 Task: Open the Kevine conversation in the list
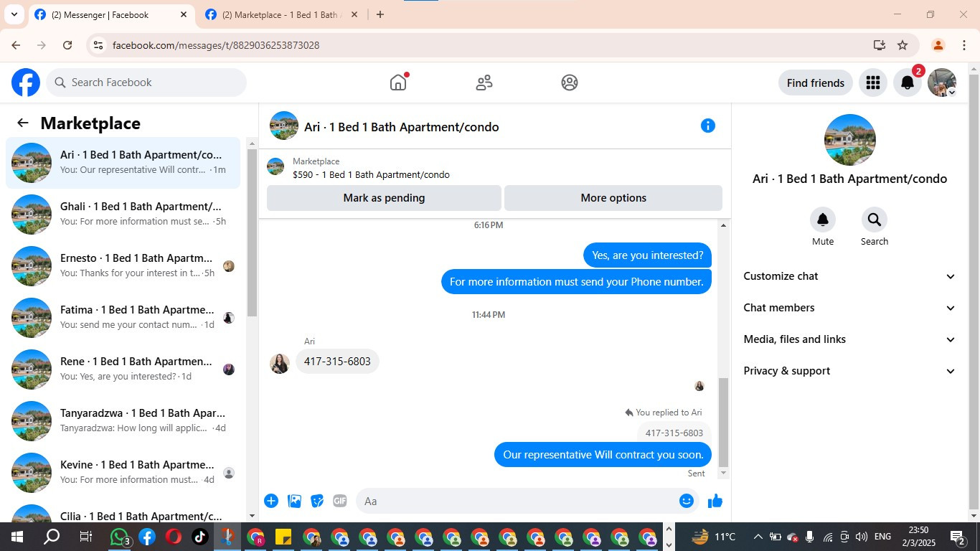tap(123, 473)
